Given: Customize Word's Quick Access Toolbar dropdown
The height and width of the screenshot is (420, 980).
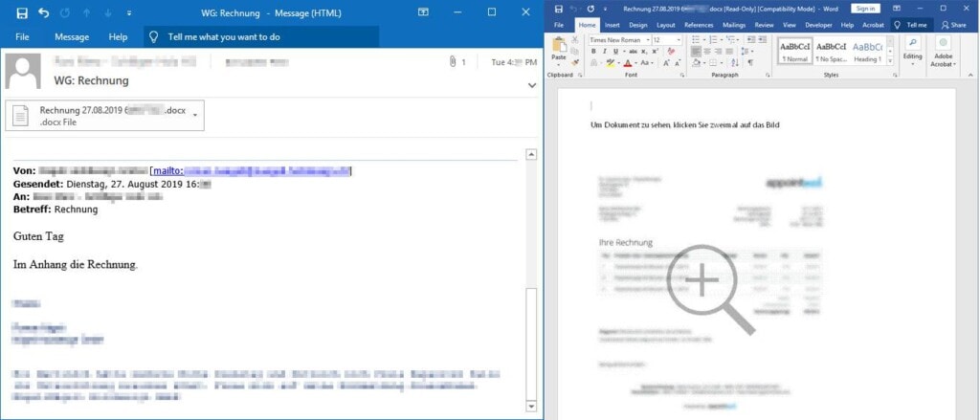Looking at the screenshot, I should [x=606, y=9].
